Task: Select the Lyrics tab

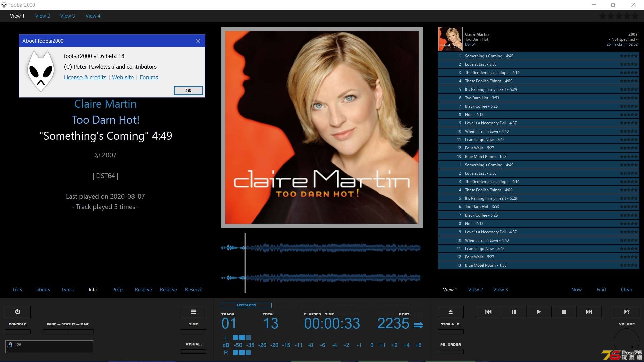Action: point(68,289)
